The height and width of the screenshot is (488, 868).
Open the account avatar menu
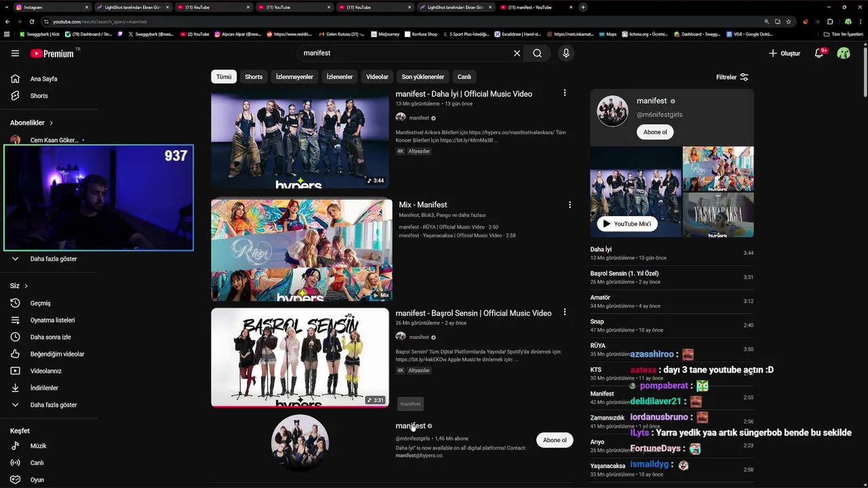coord(844,53)
